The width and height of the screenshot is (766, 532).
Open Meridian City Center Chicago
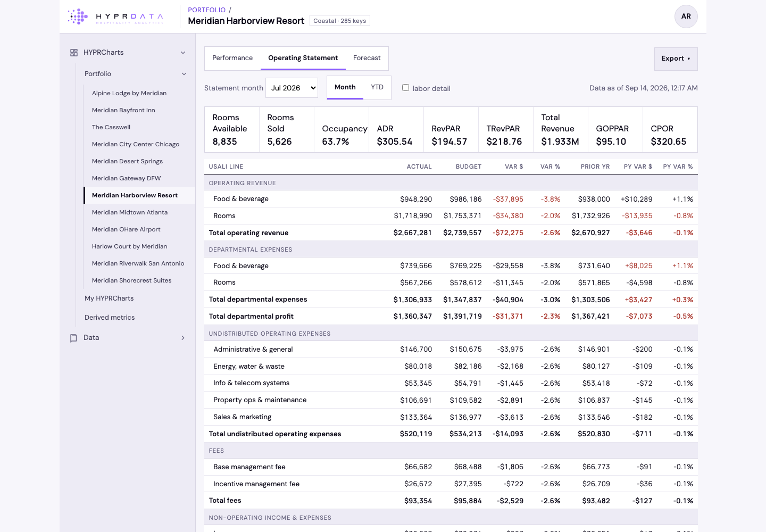coord(139,144)
